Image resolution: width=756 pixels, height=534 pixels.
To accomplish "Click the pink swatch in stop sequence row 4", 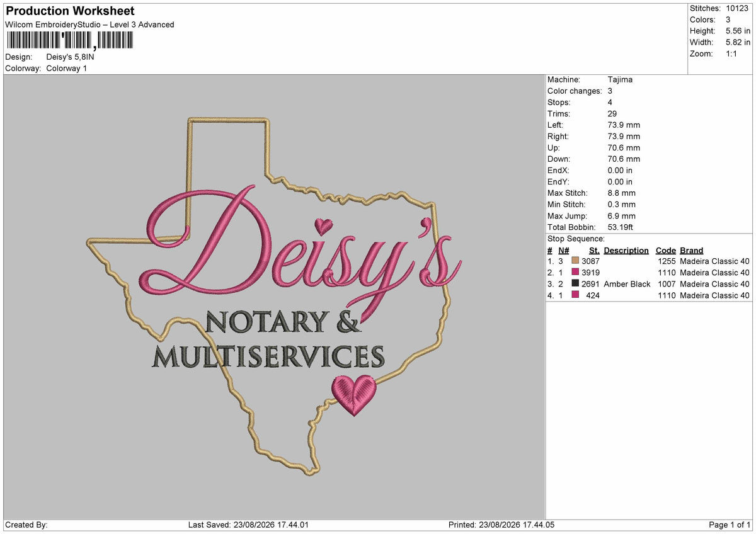I will tap(575, 295).
